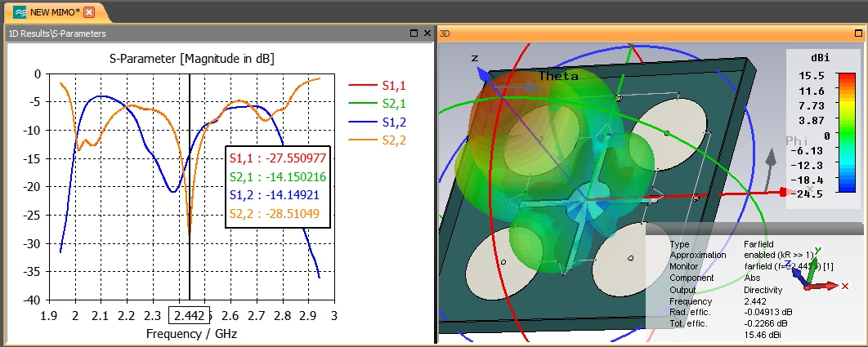
Task: Maximize the 3D view window
Action: click(x=860, y=33)
